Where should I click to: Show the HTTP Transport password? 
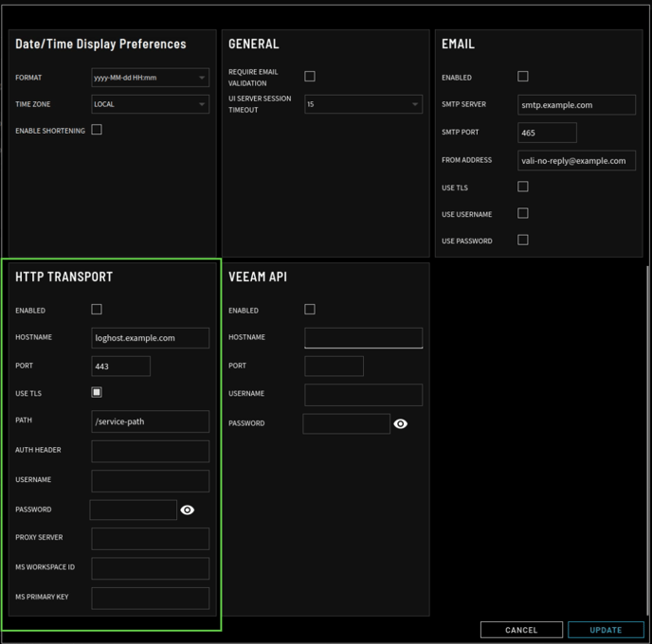[x=187, y=510]
